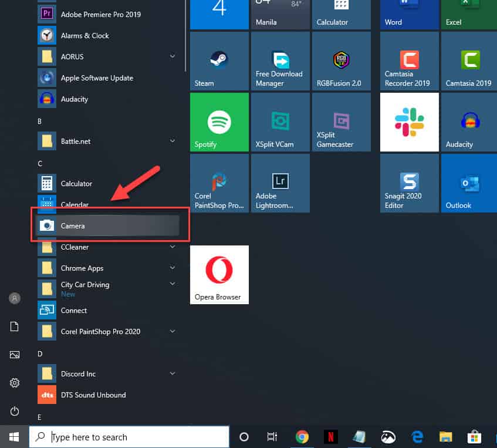Open XSplit Gamecaster tile
497x448 pixels.
point(342,122)
